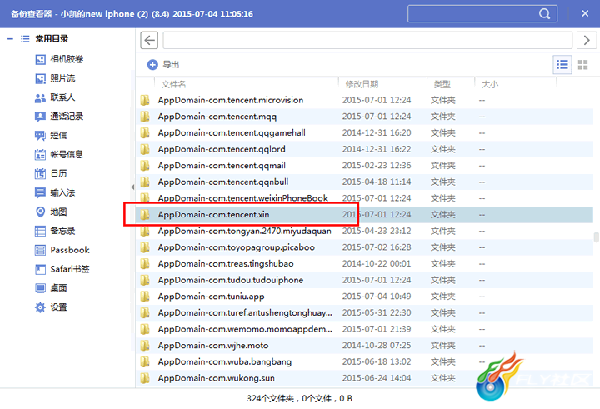Collapse the common directory (常用目录) tree
This screenshot has height=409, width=600.
10,39
